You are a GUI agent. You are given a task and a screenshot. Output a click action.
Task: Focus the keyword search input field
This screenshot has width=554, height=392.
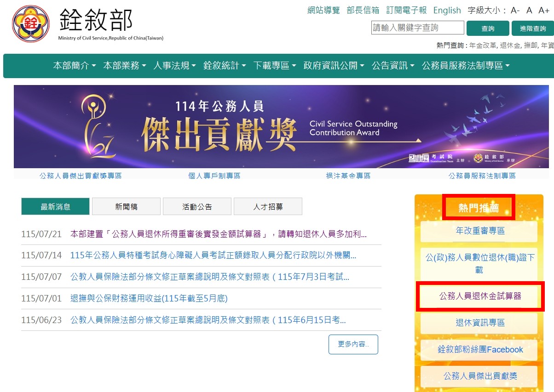tap(418, 28)
